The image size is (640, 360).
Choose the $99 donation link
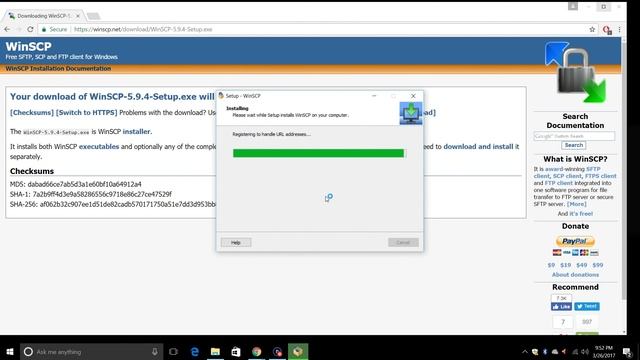598,265
